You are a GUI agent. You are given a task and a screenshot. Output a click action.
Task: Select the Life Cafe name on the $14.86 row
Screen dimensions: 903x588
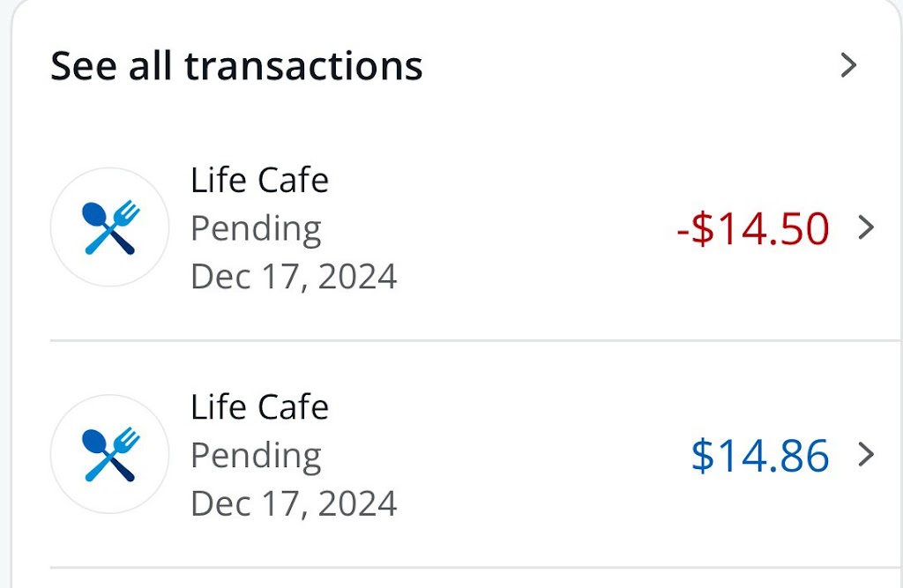[259, 407]
